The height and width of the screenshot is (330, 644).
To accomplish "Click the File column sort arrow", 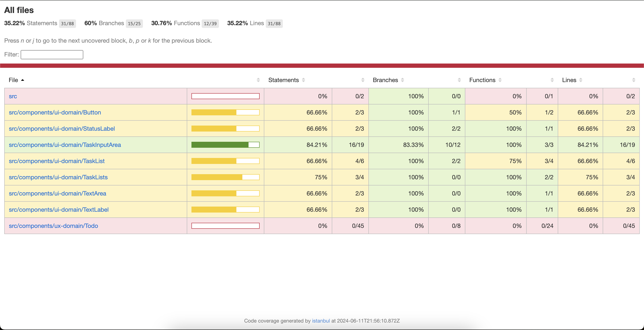I will click(23, 80).
